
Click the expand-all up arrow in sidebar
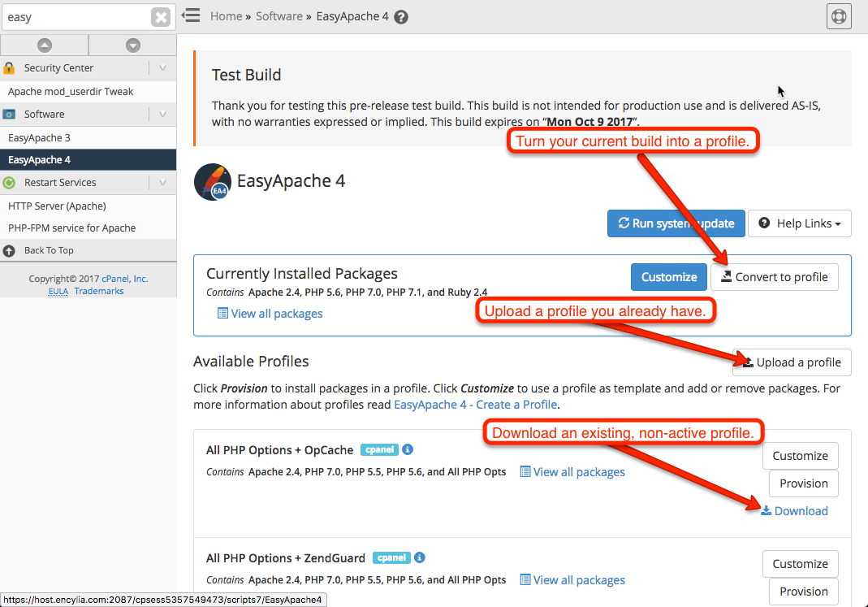click(x=45, y=46)
